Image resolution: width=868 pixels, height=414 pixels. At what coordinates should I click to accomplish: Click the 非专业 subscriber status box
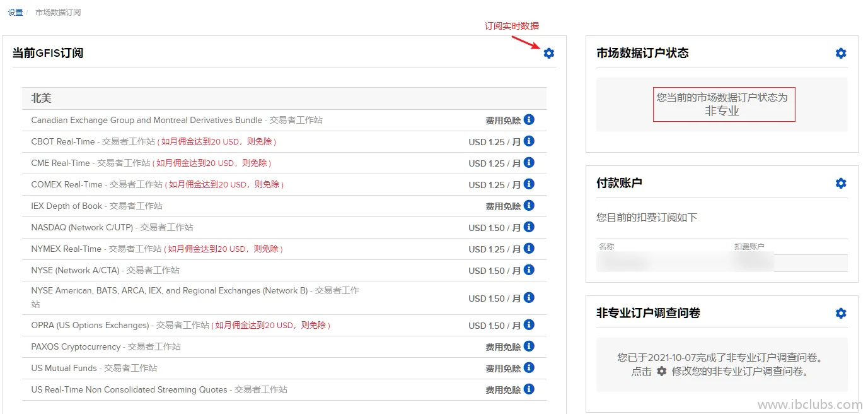(724, 104)
